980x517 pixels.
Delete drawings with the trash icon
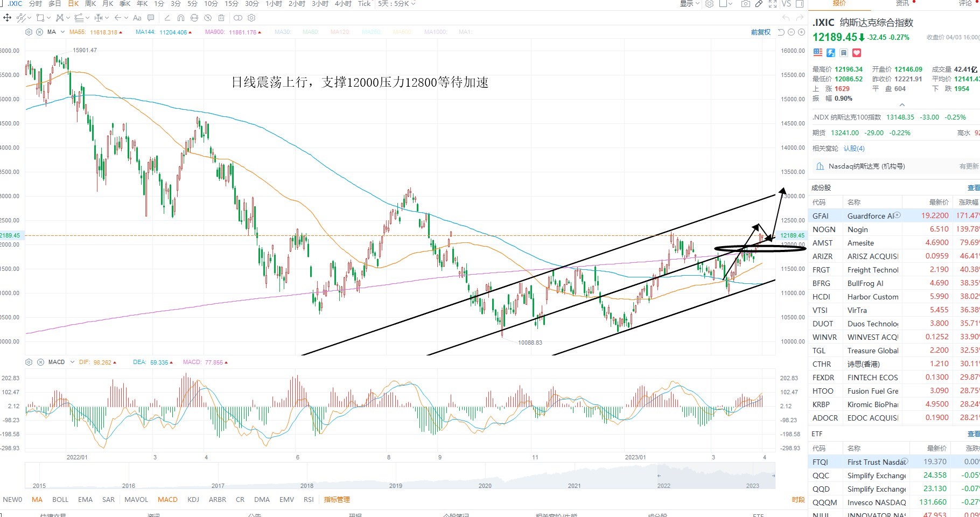point(221,18)
